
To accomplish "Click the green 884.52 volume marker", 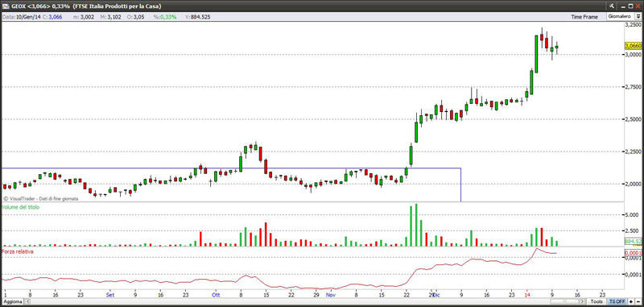I will tap(633, 242).
